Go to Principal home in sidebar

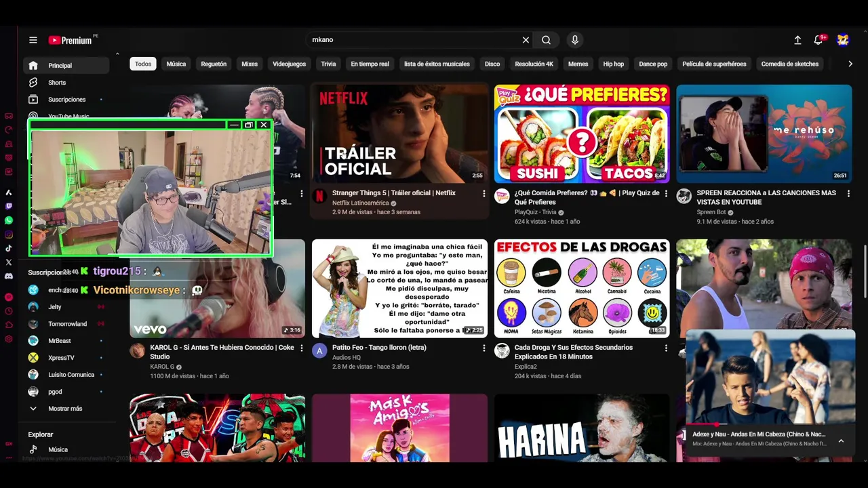pos(66,66)
